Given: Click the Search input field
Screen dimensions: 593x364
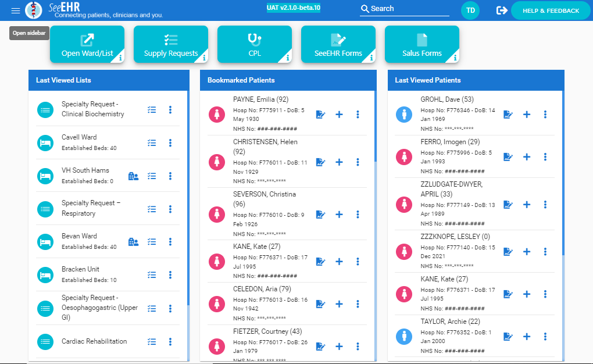Looking at the screenshot, I should click(x=404, y=9).
